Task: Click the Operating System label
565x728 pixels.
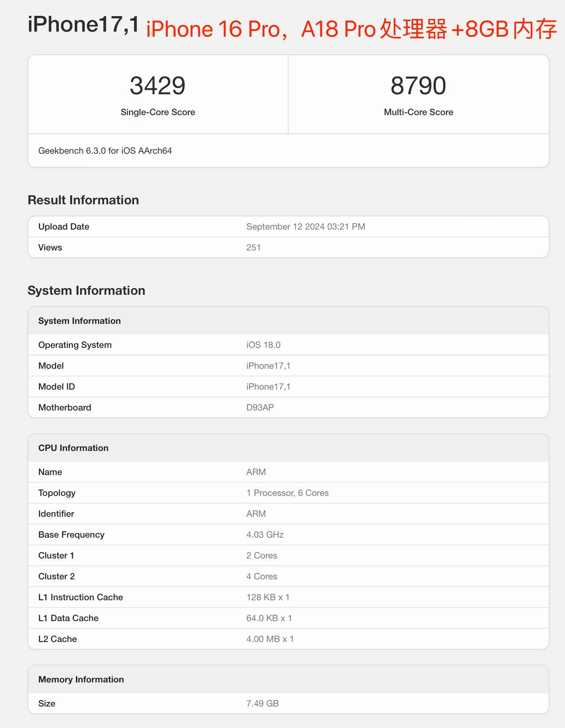Action: click(75, 345)
